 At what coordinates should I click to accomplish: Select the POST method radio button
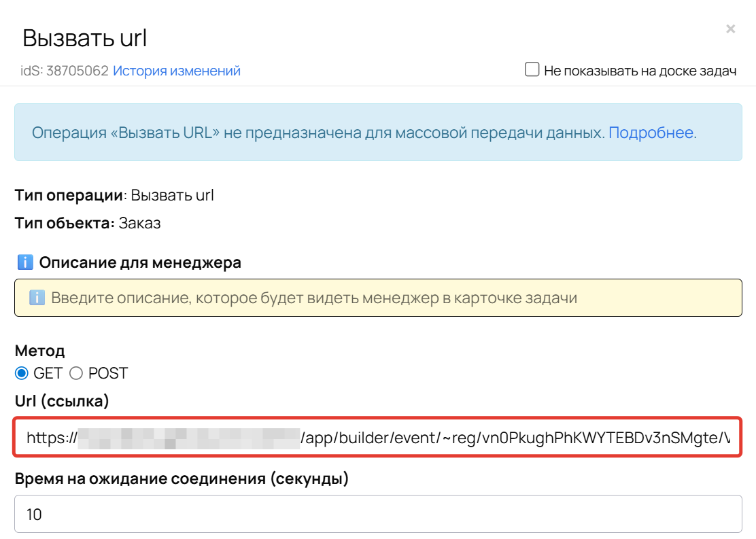[x=76, y=373]
